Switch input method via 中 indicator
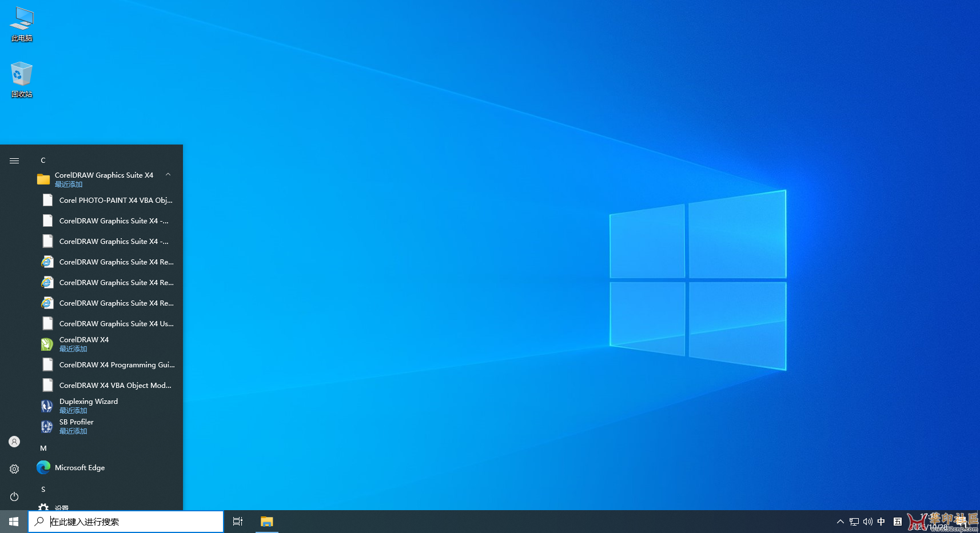This screenshot has width=980, height=533. 881,521
